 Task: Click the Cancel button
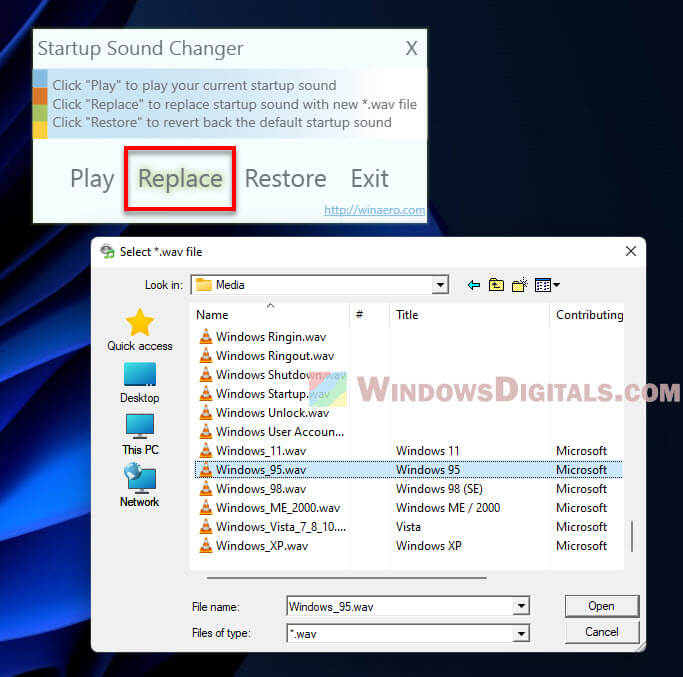[602, 632]
